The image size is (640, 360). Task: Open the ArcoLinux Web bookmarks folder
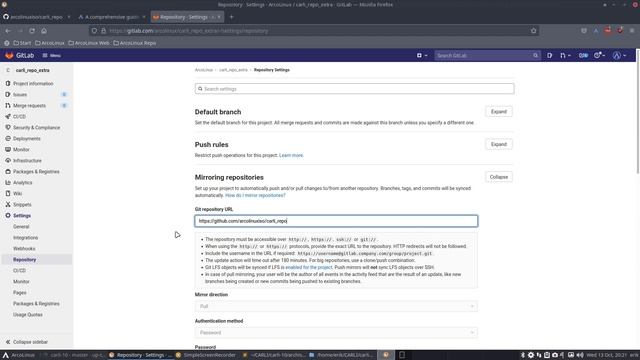[89, 43]
